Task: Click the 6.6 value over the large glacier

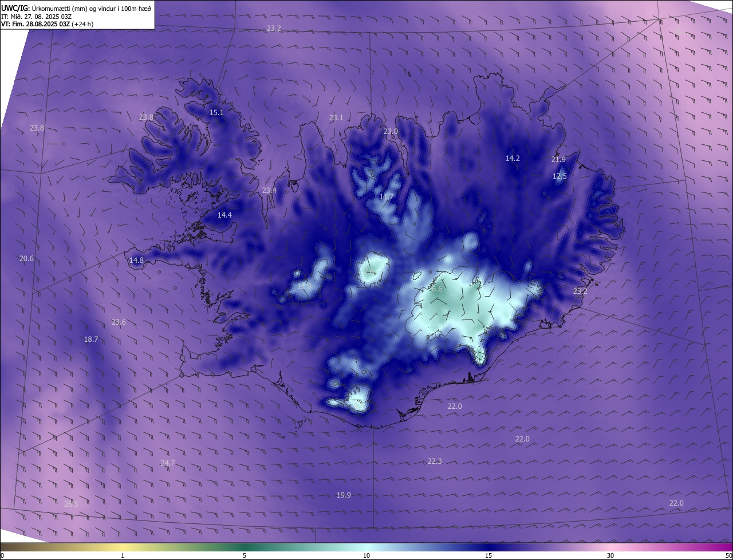Action: (436, 290)
